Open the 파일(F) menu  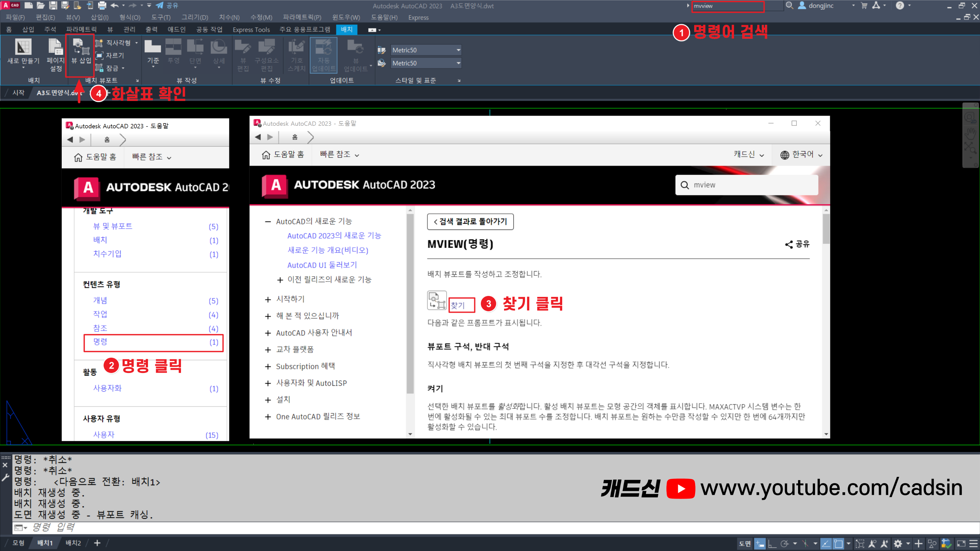(15, 18)
